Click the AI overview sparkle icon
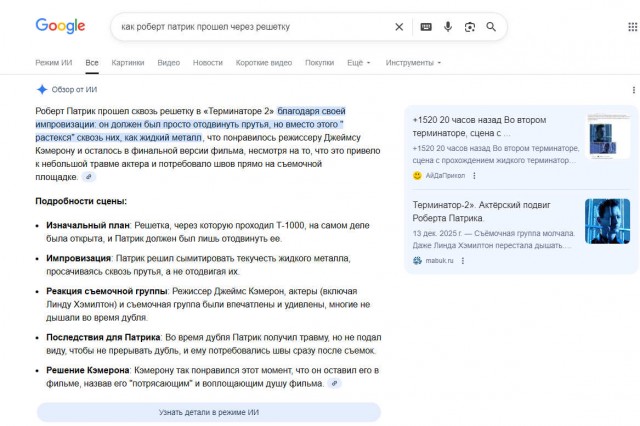This screenshot has width=640, height=426. 42,89
